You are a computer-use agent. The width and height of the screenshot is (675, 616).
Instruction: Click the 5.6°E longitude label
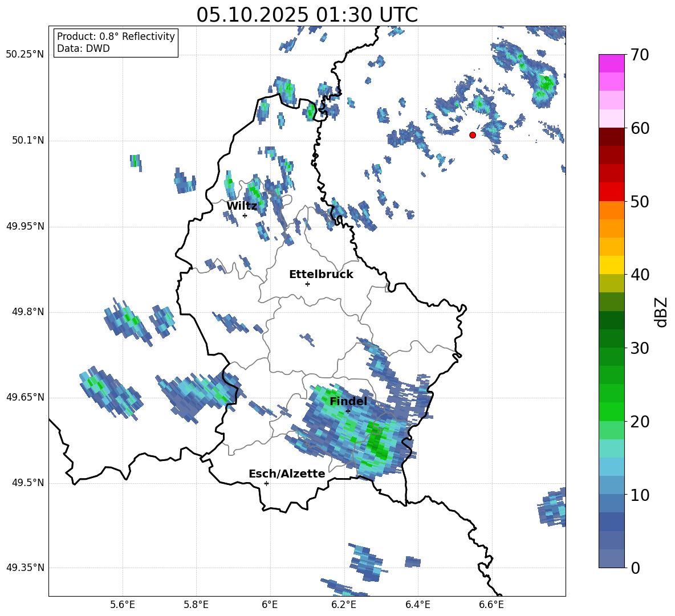click(x=123, y=605)
